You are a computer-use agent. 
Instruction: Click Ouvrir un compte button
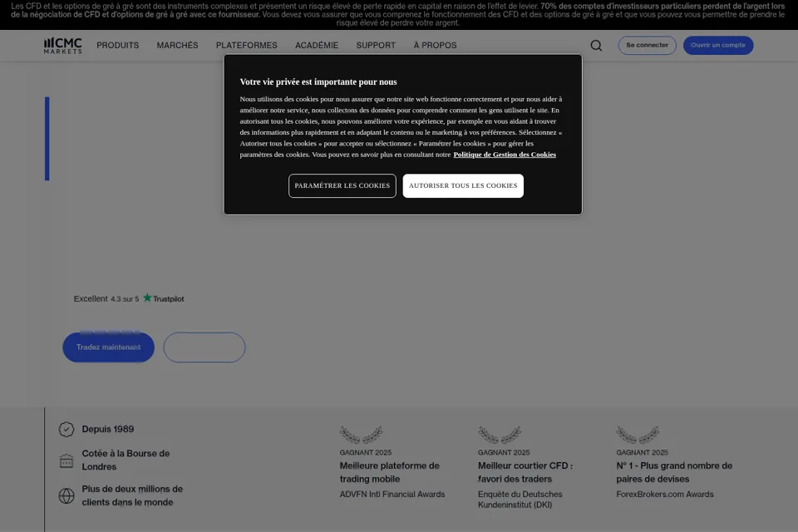(717, 46)
